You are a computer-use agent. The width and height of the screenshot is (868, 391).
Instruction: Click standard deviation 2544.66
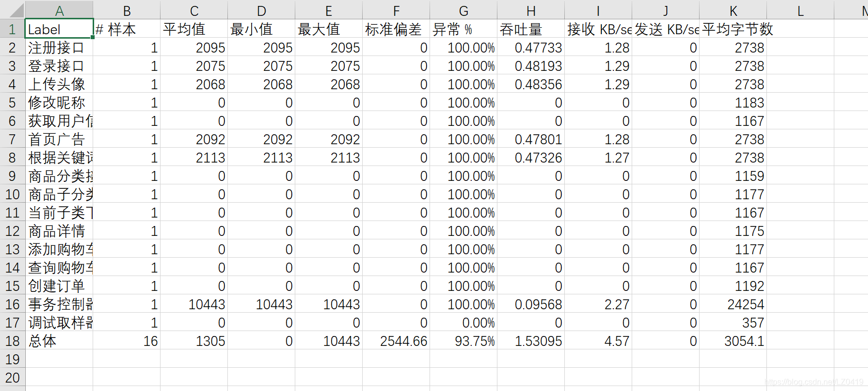pos(396,341)
